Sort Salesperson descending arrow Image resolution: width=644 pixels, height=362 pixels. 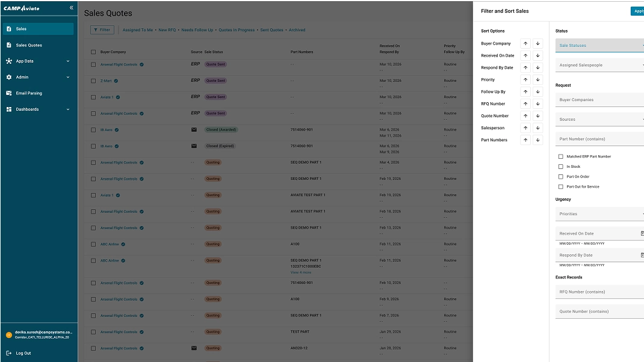coord(537,128)
